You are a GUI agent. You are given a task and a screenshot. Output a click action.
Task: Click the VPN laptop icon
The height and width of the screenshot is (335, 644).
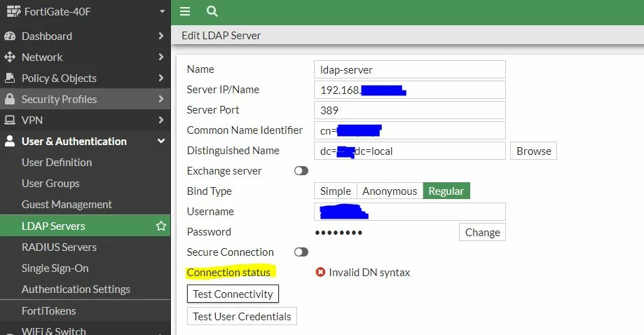10,120
